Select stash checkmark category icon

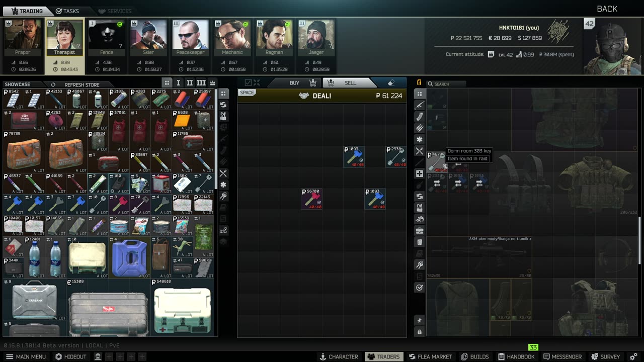(x=420, y=287)
